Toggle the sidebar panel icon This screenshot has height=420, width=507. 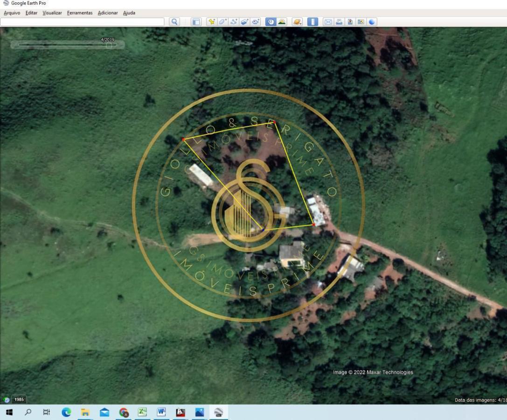coord(196,21)
